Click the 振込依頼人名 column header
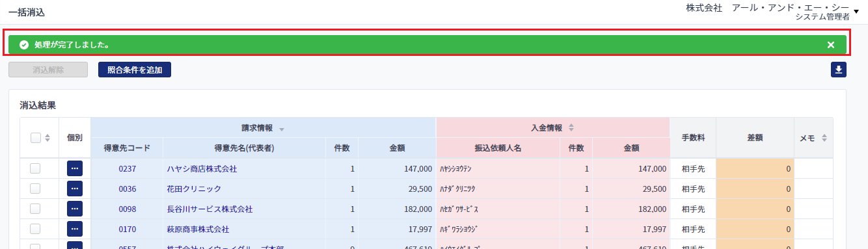 coord(498,148)
